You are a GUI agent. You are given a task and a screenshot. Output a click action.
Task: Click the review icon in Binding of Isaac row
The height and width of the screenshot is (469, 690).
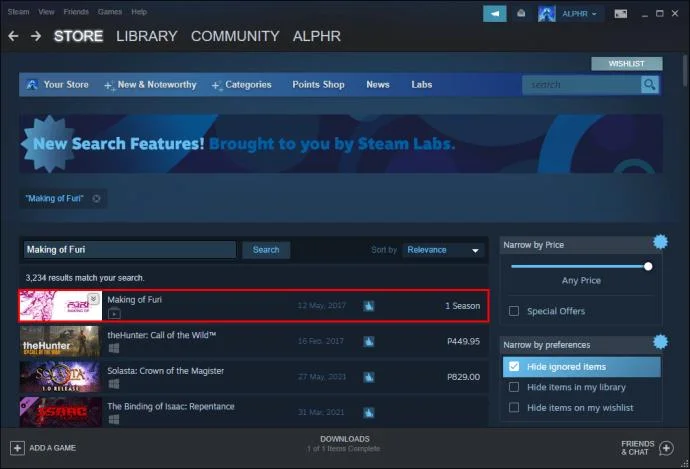pos(369,413)
